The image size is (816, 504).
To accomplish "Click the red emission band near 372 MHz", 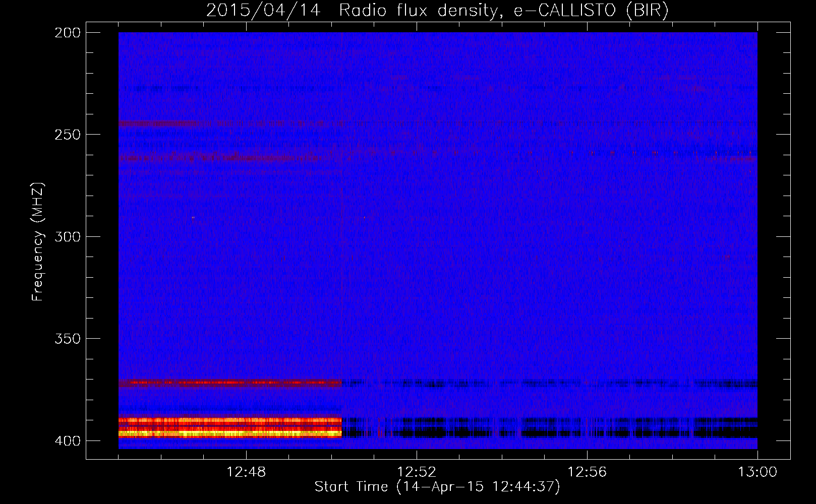I will pos(230,383).
